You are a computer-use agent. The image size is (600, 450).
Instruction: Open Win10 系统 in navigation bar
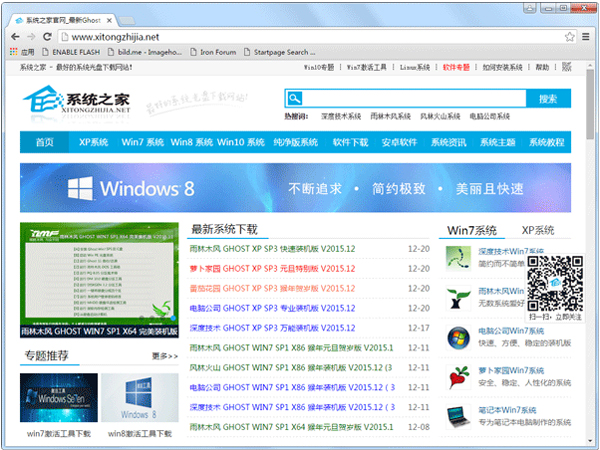[x=241, y=142]
